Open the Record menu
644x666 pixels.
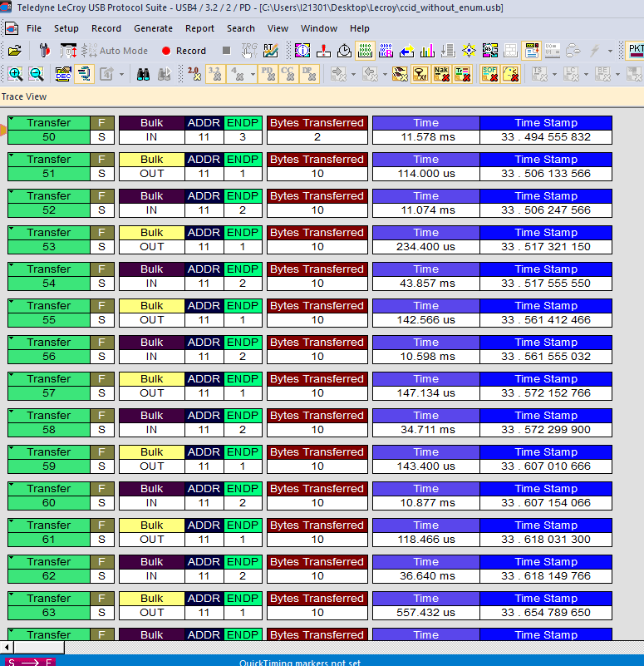[x=106, y=28]
